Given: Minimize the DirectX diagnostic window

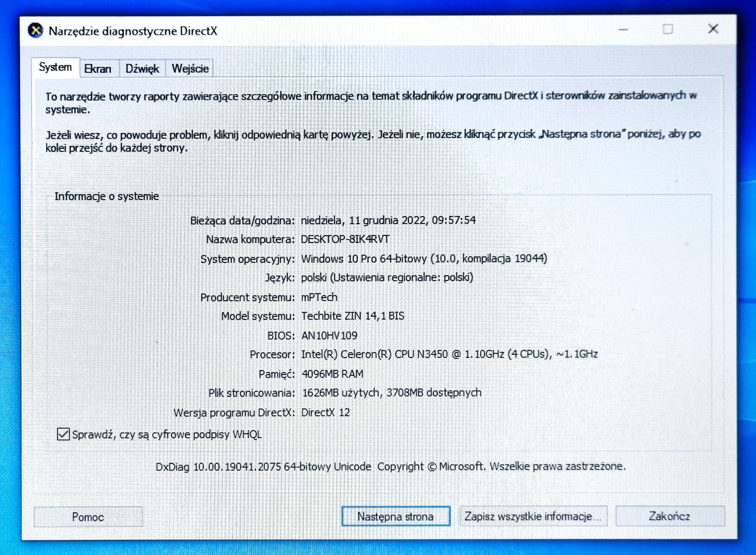Looking at the screenshot, I should [623, 30].
